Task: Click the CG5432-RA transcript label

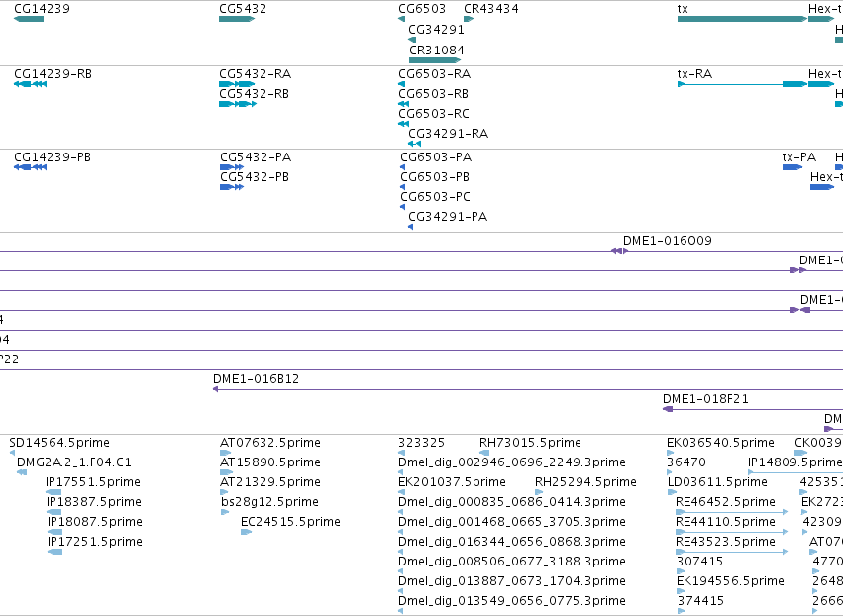Action: 256,73
